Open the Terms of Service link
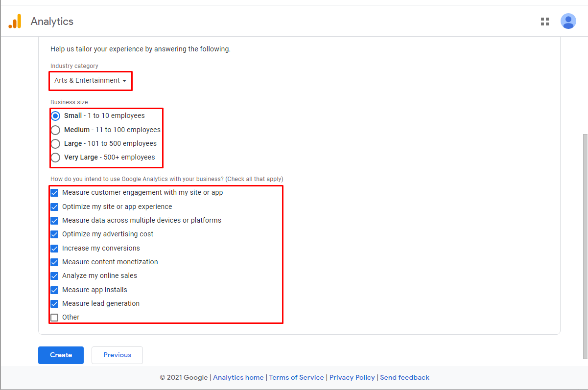The image size is (588, 390). (x=296, y=378)
